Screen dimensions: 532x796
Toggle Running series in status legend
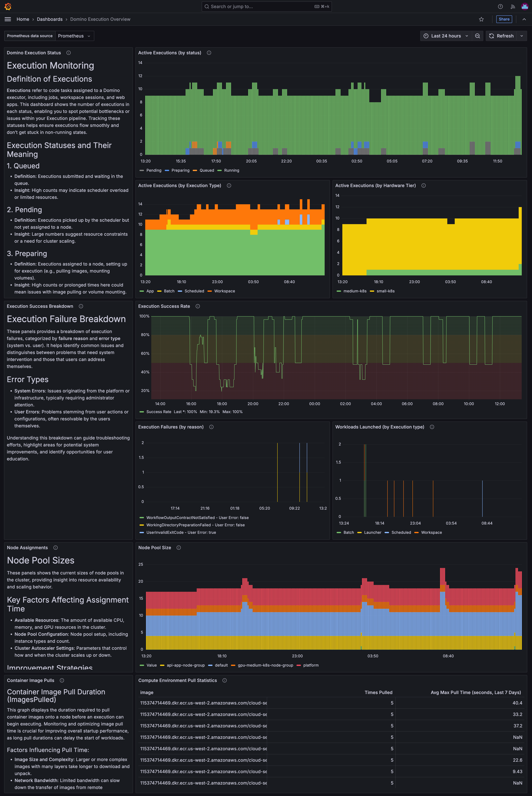tap(232, 170)
